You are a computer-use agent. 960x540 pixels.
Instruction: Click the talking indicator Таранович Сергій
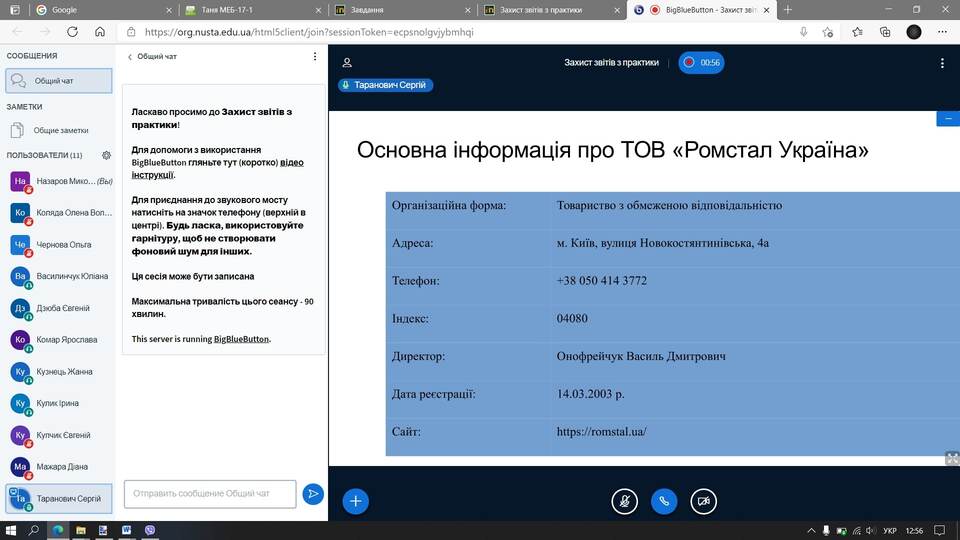(x=386, y=85)
